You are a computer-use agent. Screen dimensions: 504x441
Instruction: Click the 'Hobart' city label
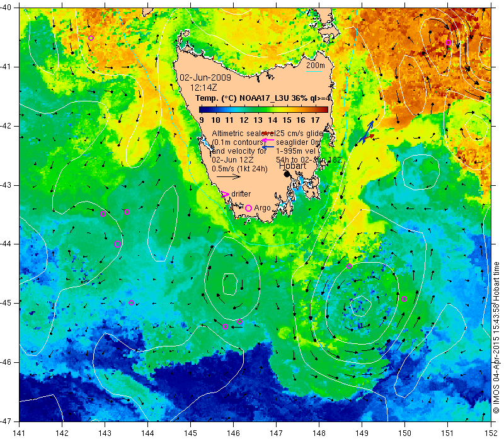click(293, 166)
